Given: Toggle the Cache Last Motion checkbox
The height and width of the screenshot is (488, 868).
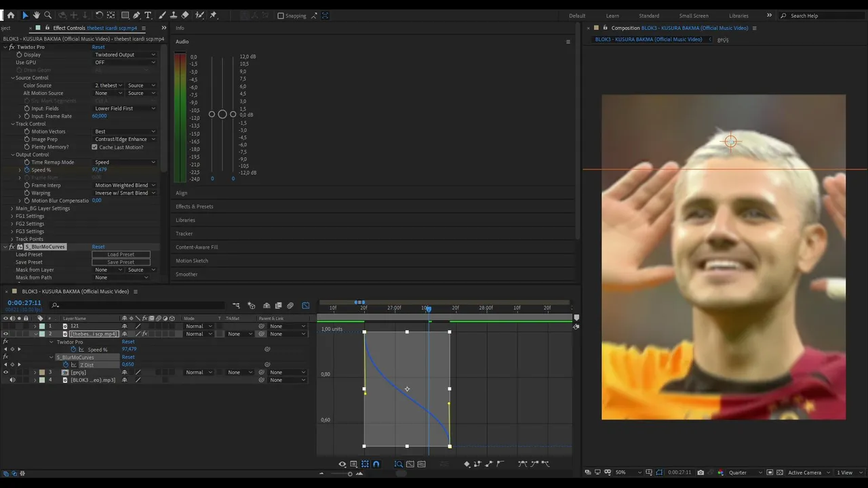Looking at the screenshot, I should [95, 147].
